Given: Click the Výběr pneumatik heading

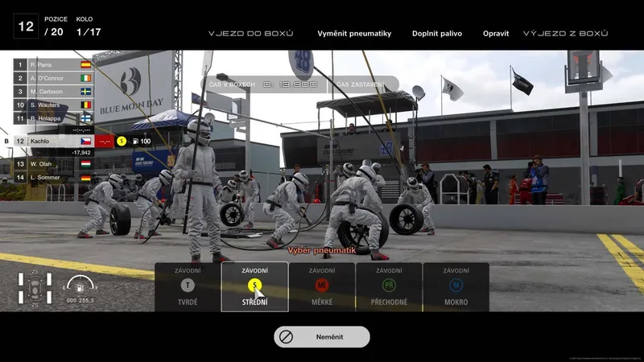Looking at the screenshot, I should [x=321, y=250].
